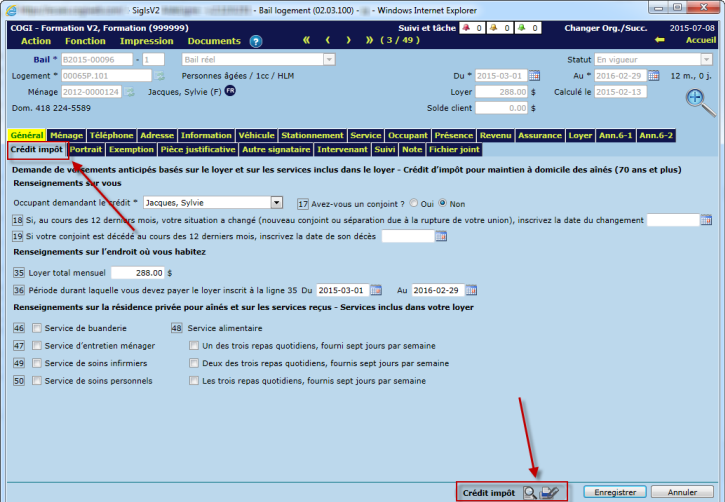The height and width of the screenshot is (502, 725).
Task: Open the Pièce justificative tab
Action: 198,150
